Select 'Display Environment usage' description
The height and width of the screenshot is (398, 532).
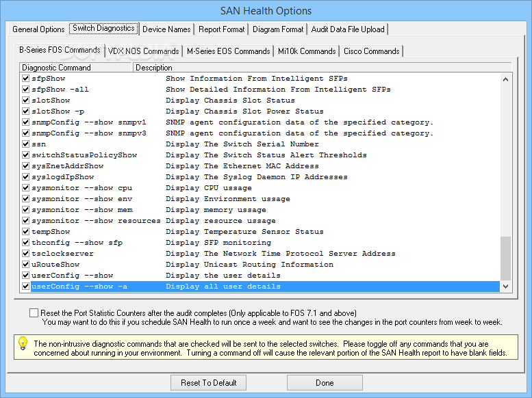(228, 199)
